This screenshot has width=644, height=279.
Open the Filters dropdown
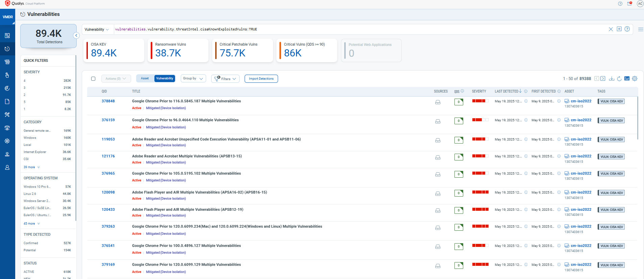tap(225, 79)
